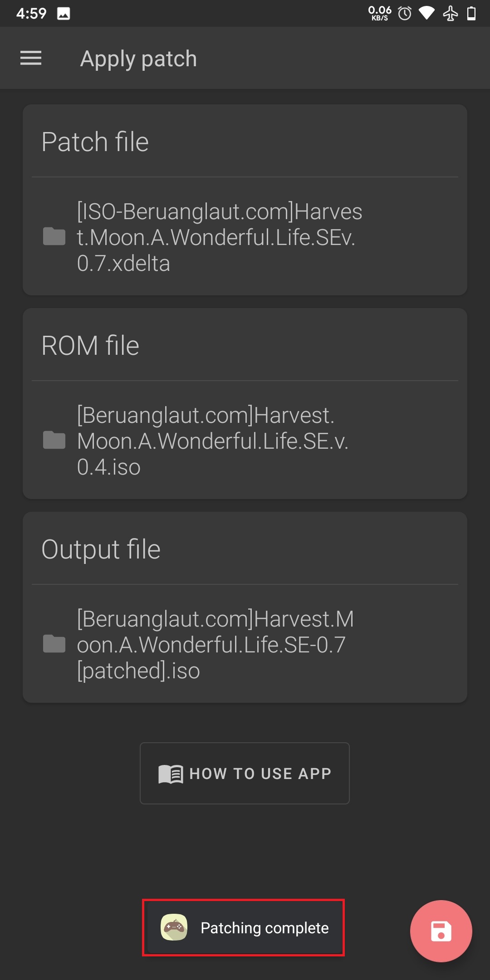Tap the Wi-Fi icon in the status bar
Image resolution: width=490 pixels, height=980 pixels.
pyautogui.click(x=427, y=13)
